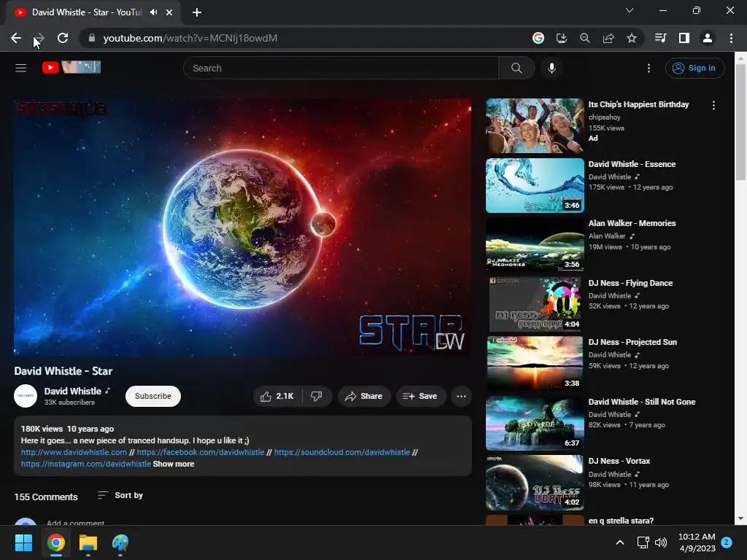Open Alan Walker - Memories title
747x560 pixels.
632,223
